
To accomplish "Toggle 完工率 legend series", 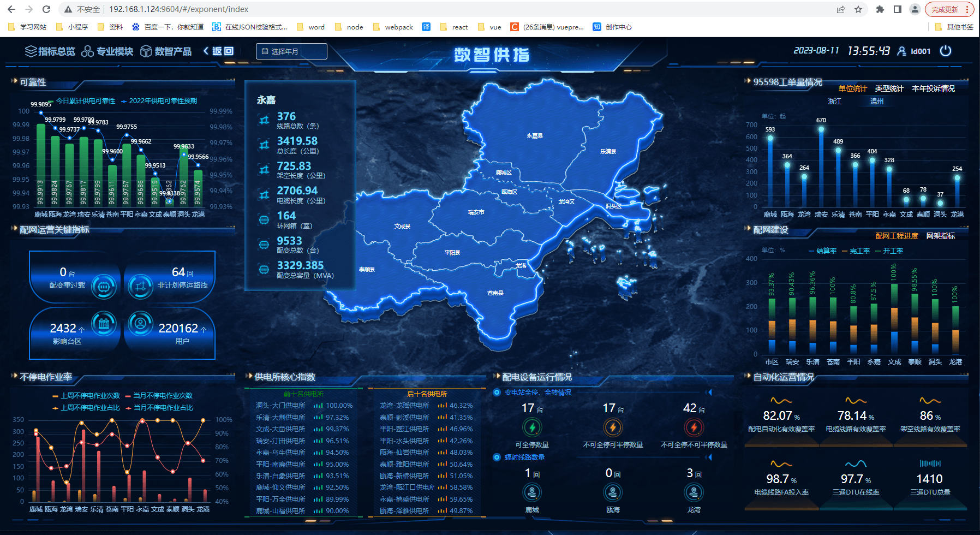I will click(x=856, y=251).
